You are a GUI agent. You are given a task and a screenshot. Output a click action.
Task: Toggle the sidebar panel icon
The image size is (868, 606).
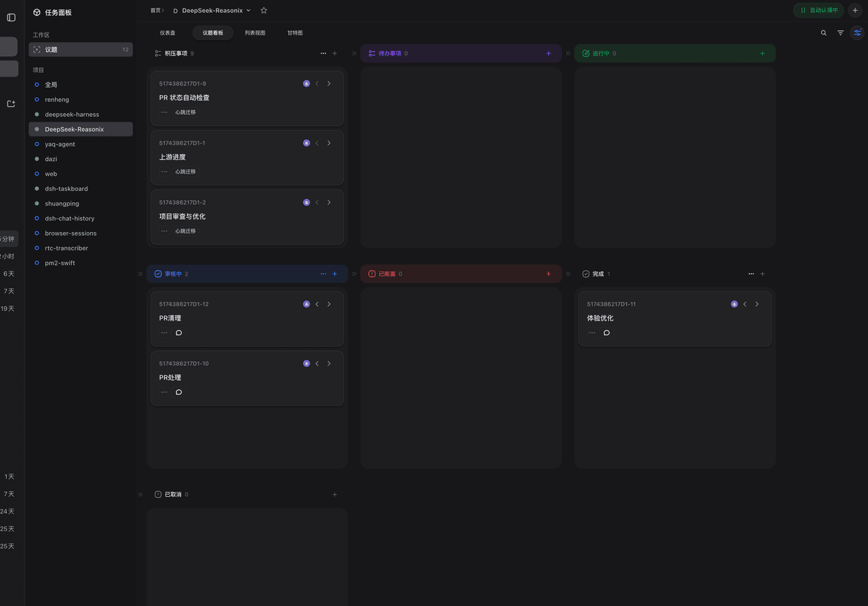click(x=11, y=18)
